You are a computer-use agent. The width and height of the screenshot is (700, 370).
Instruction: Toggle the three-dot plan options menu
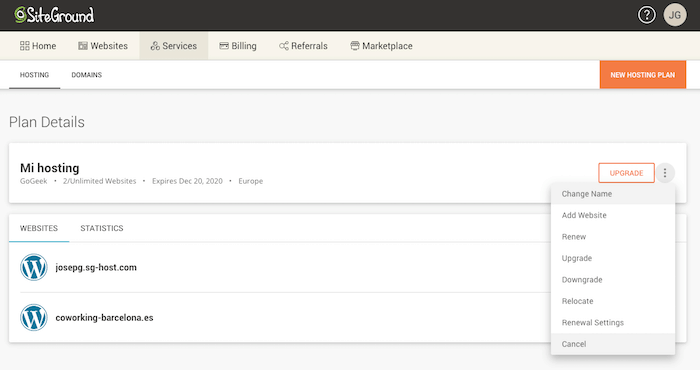(x=665, y=173)
